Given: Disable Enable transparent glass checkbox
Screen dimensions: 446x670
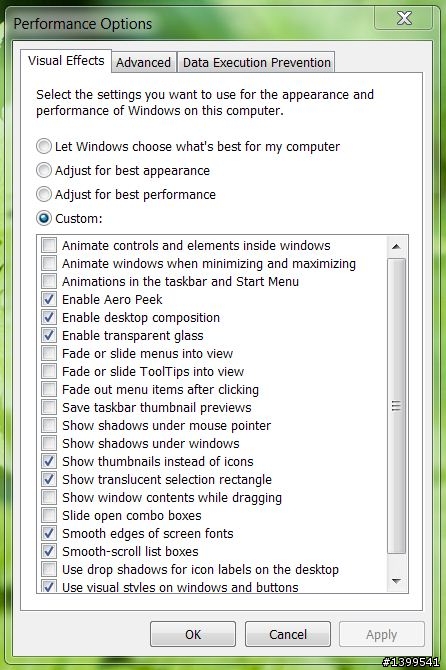Looking at the screenshot, I should tap(49, 335).
